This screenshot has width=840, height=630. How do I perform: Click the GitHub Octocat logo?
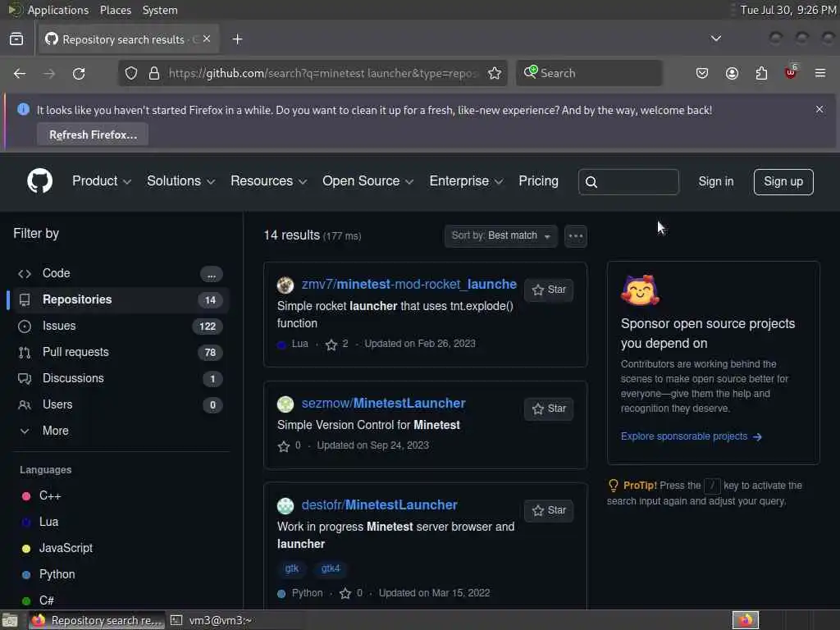(x=39, y=181)
